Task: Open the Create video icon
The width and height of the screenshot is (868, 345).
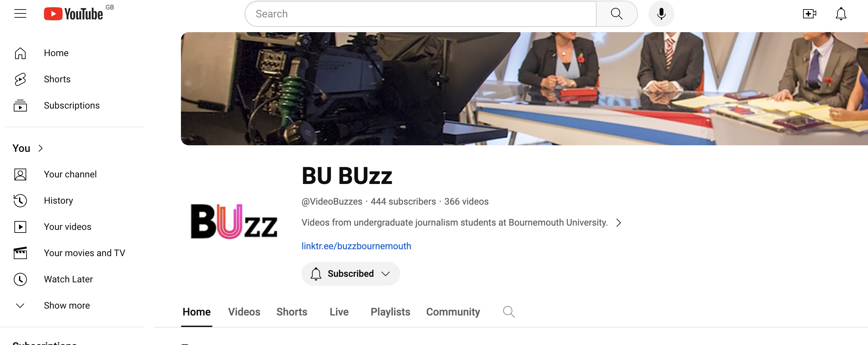Action: coord(809,14)
